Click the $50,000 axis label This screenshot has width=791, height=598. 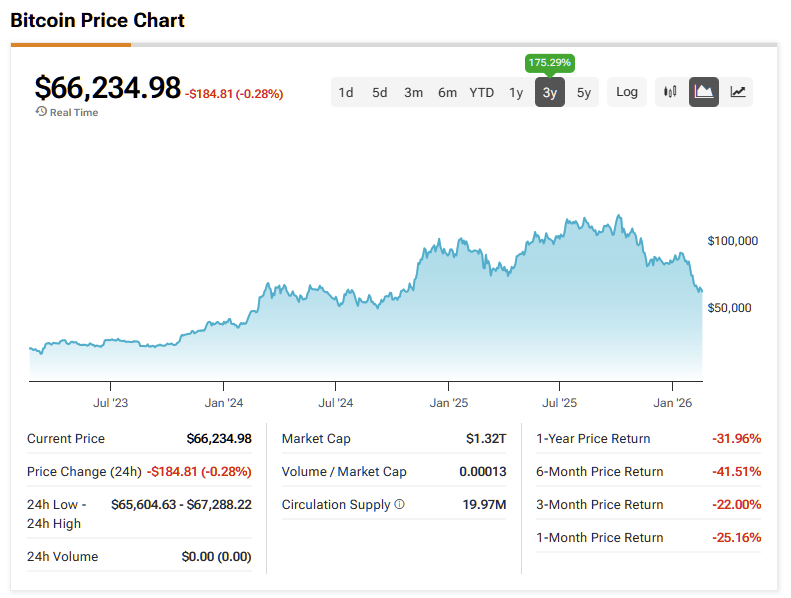tap(729, 308)
